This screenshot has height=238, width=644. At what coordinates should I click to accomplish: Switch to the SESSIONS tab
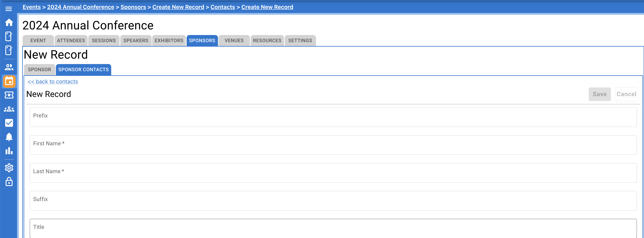click(103, 40)
